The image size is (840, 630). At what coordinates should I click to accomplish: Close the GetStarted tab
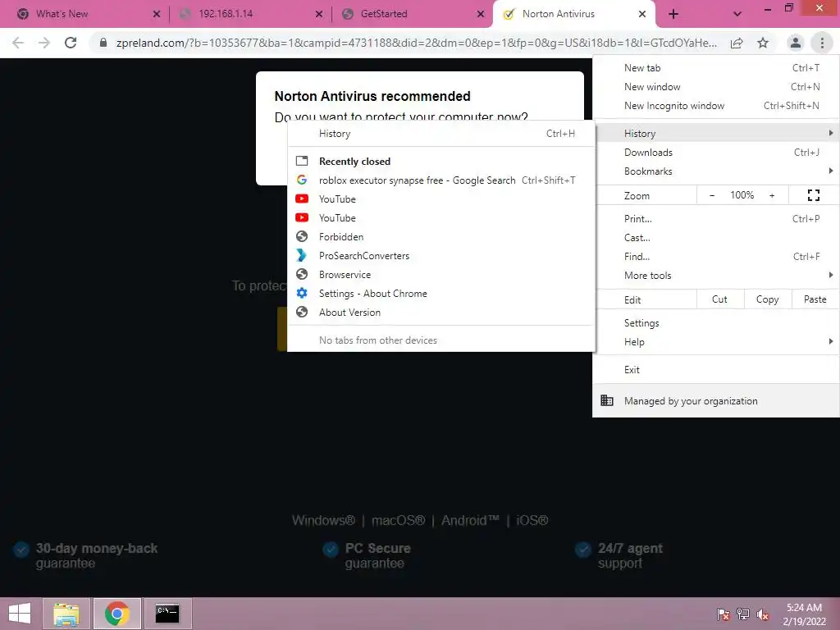tap(481, 15)
